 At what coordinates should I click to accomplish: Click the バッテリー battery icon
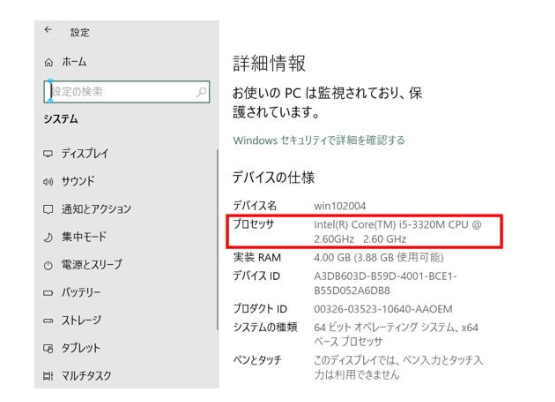click(48, 293)
